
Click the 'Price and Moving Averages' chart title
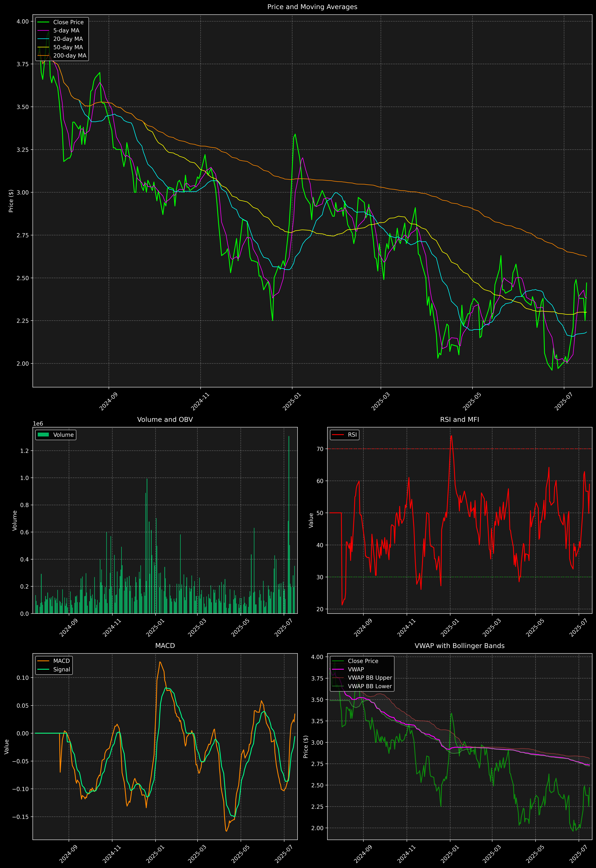pyautogui.click(x=312, y=7)
